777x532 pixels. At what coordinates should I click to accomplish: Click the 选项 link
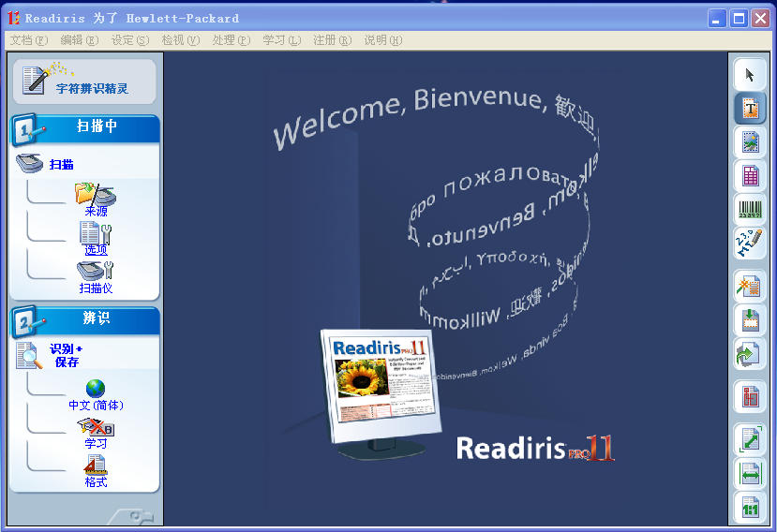[96, 250]
